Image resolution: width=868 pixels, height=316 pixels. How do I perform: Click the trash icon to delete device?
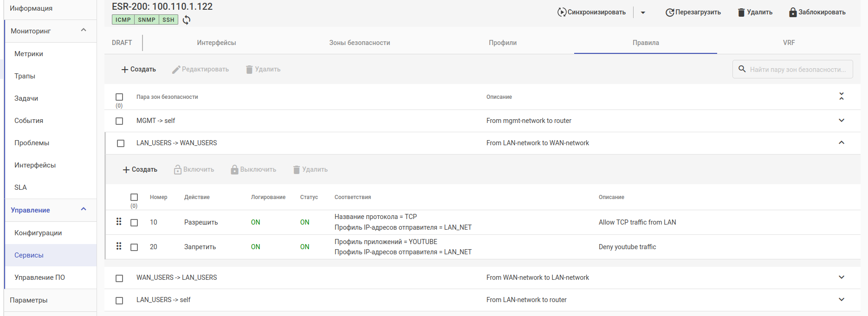pos(741,13)
